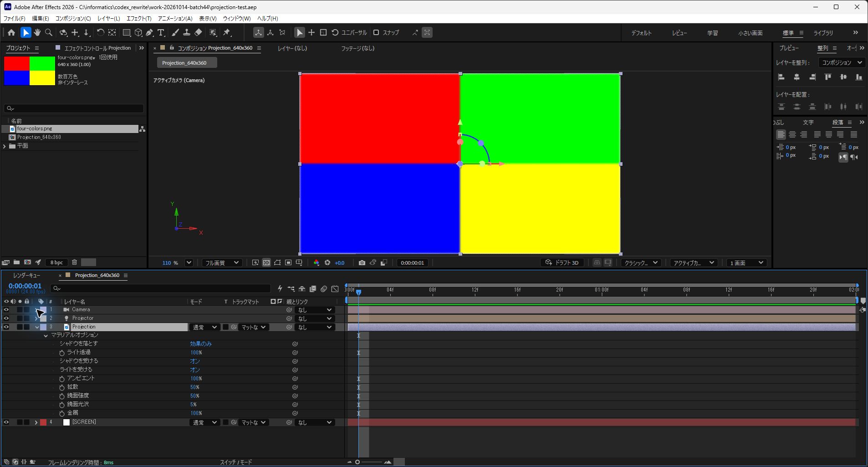Create new folder in Project panel

16,262
